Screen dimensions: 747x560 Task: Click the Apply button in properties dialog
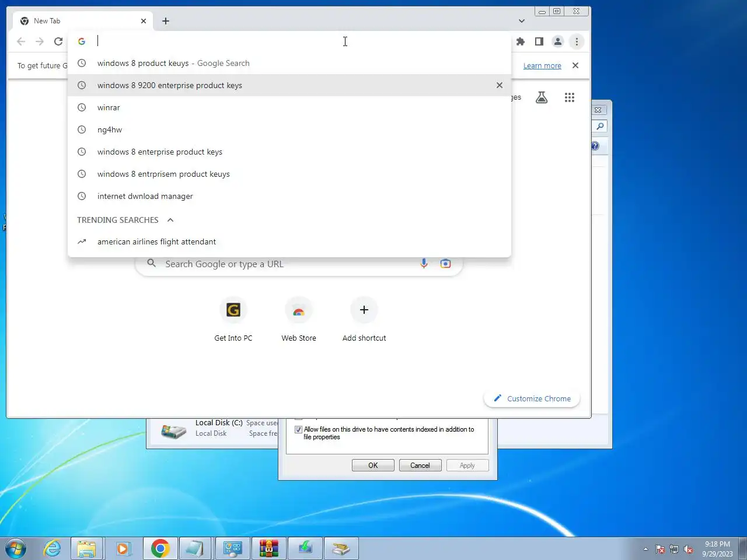pos(467,466)
